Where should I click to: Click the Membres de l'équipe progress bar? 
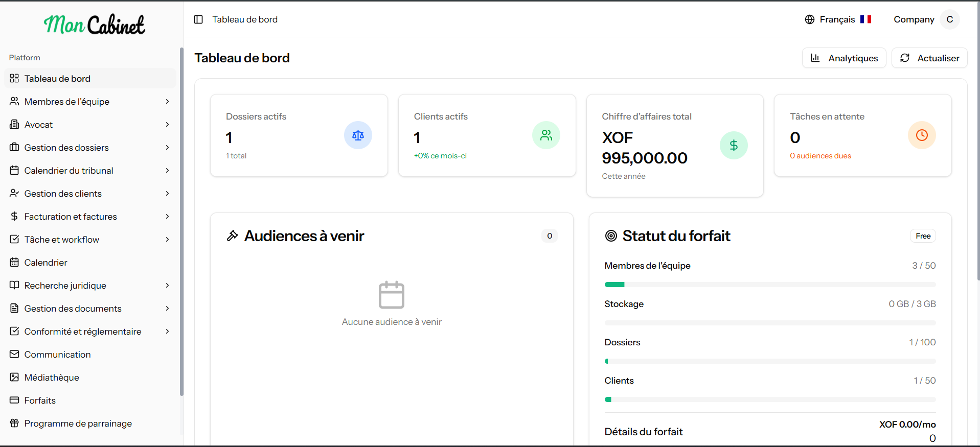(770, 285)
